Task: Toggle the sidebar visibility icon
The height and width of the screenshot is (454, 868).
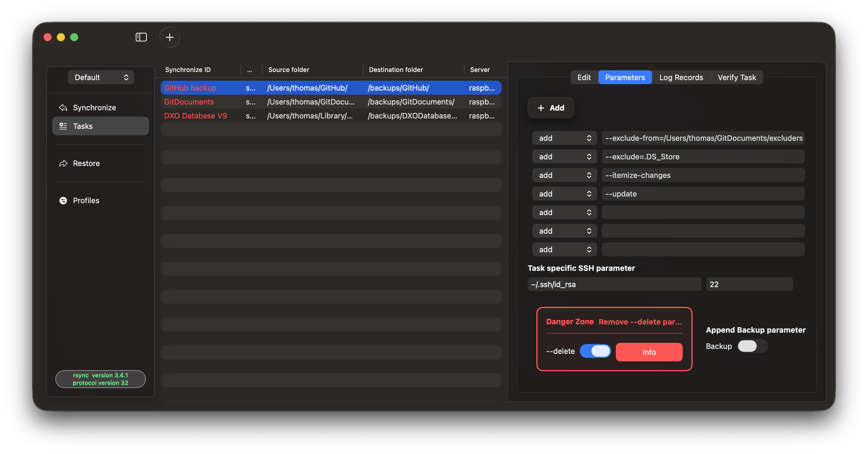Action: (141, 37)
